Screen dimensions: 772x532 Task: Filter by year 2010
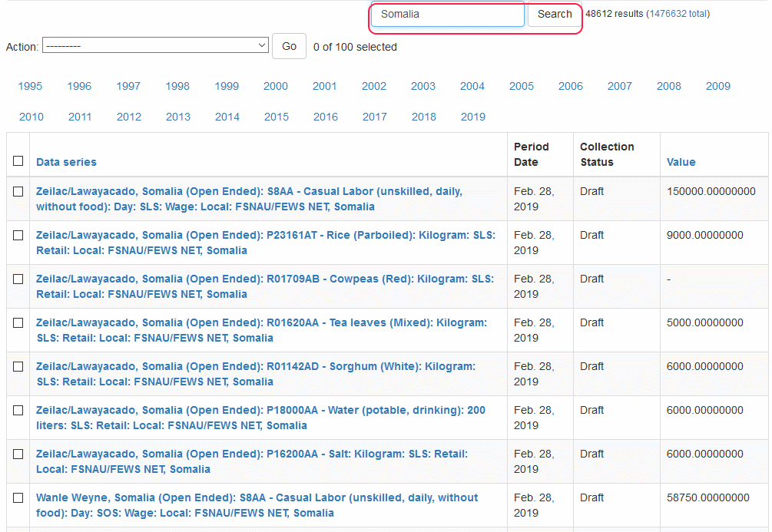tap(31, 117)
